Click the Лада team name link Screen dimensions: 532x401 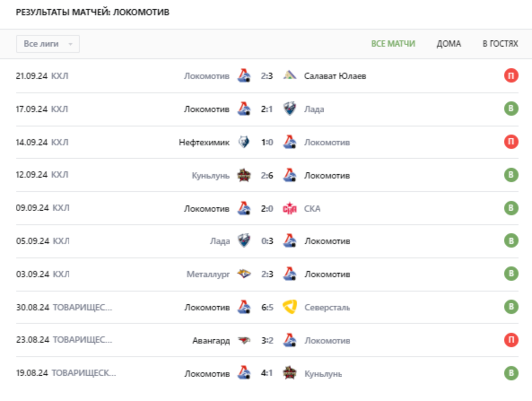(x=314, y=109)
